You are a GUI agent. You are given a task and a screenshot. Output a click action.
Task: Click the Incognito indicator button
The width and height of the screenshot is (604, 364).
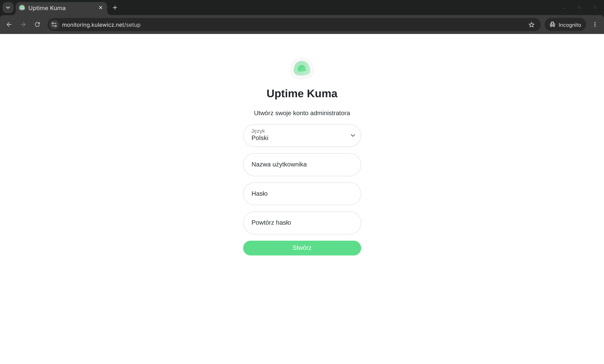565,25
